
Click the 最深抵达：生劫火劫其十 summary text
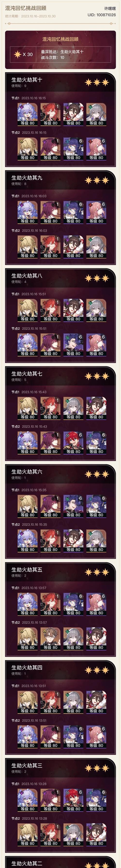(62, 52)
